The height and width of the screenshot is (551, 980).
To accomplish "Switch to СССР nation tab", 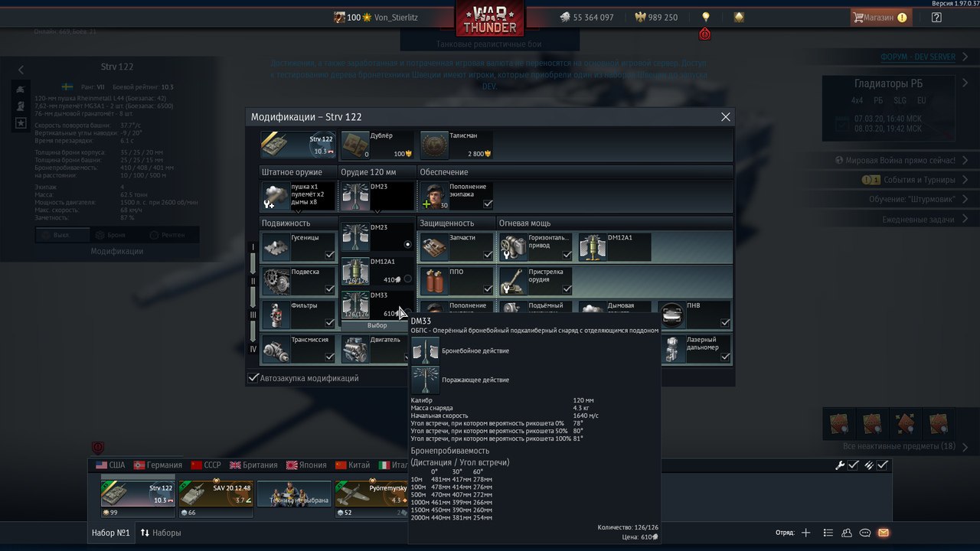I will coord(207,465).
